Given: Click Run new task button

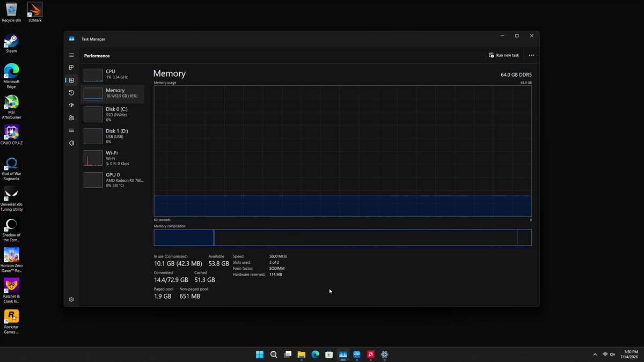Looking at the screenshot, I should coord(504,55).
